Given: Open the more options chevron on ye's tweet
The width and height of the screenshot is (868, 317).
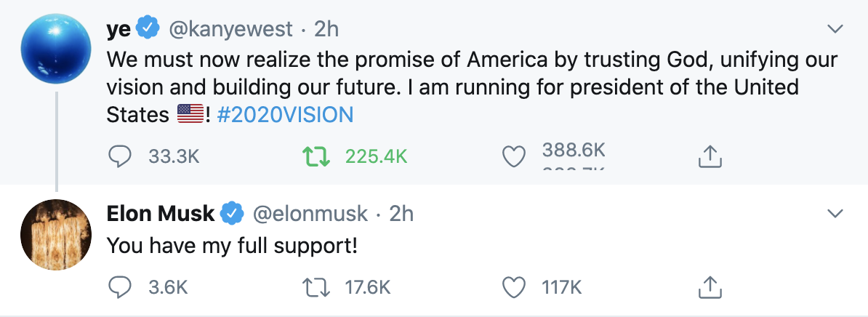Looking at the screenshot, I should [x=836, y=29].
